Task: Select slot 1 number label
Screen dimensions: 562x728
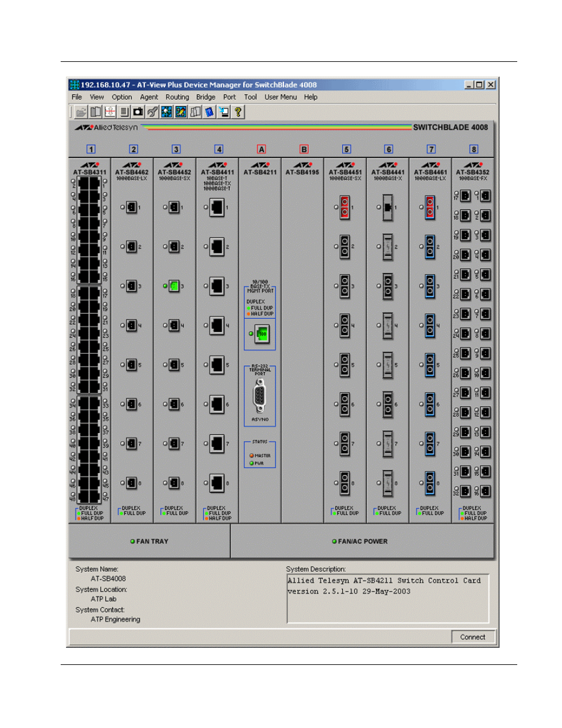Action: tap(91, 149)
